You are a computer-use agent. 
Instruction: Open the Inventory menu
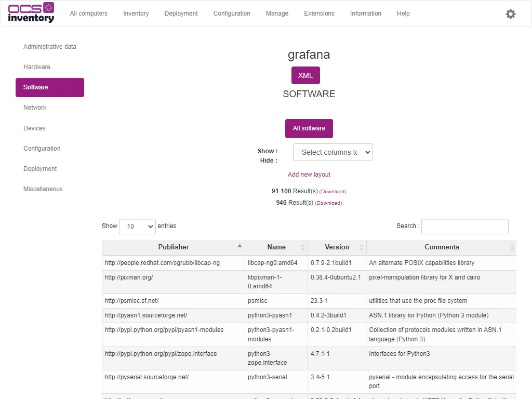tap(136, 14)
